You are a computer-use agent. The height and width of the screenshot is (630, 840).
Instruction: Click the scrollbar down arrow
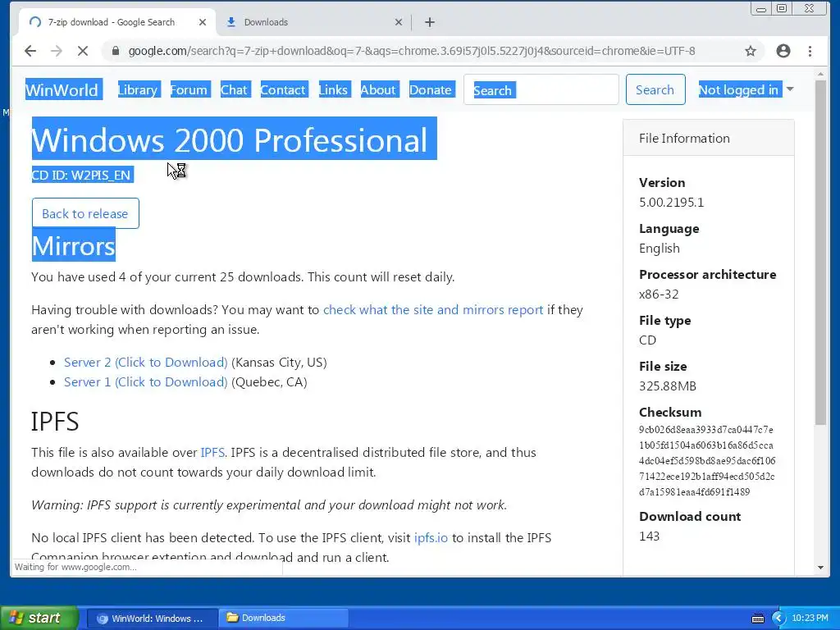pos(820,568)
